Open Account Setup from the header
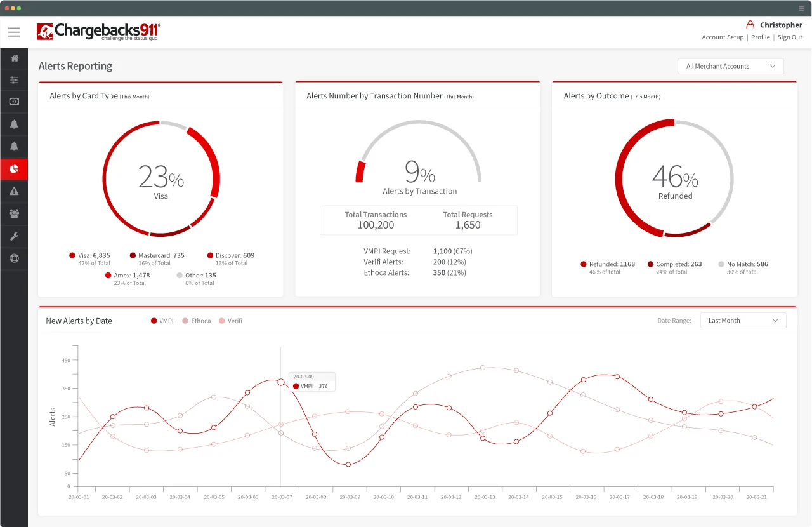The width and height of the screenshot is (812, 527). click(x=723, y=37)
